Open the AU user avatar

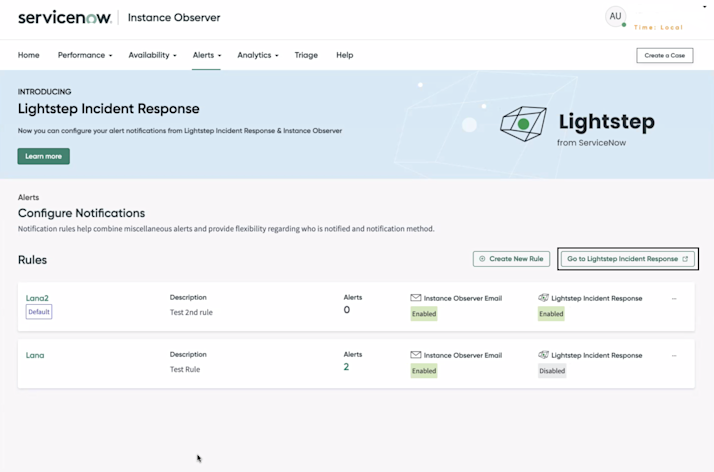615,16
